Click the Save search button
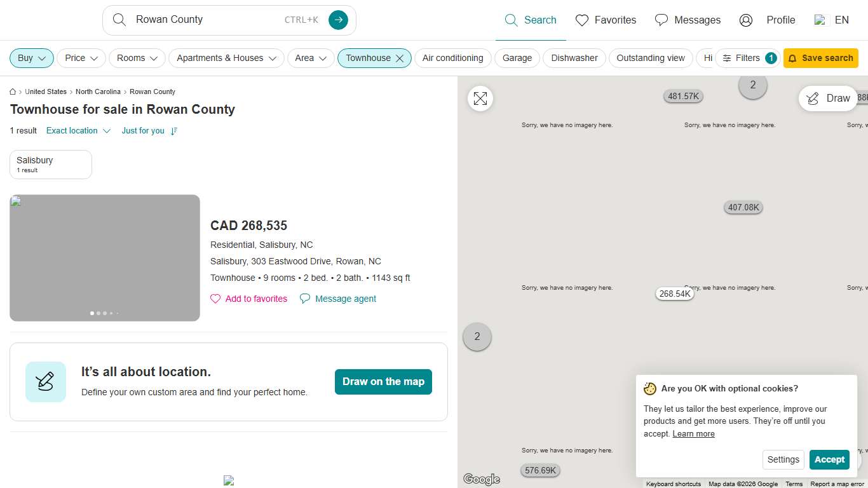The width and height of the screenshot is (868, 488). click(x=820, y=58)
